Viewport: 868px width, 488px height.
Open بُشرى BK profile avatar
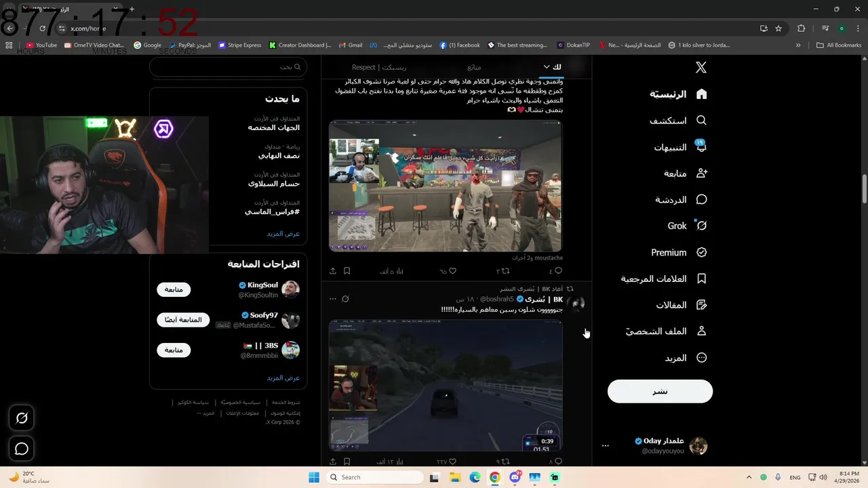[x=576, y=304]
